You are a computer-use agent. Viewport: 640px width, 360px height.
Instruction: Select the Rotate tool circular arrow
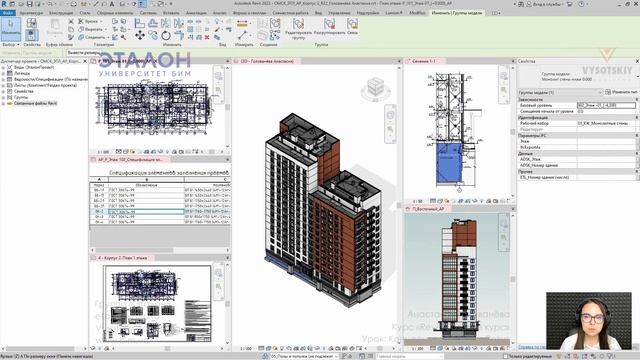(x=166, y=36)
